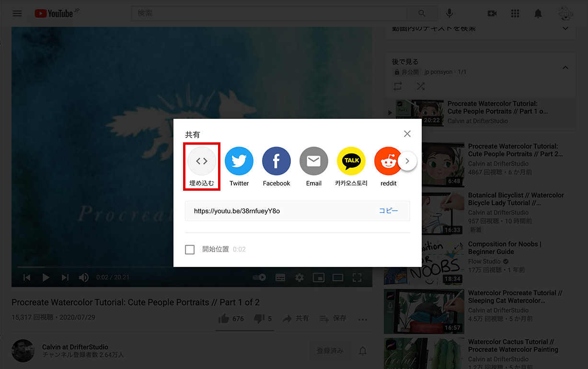Show more share options arrow
This screenshot has height=369, width=588.
(x=407, y=161)
